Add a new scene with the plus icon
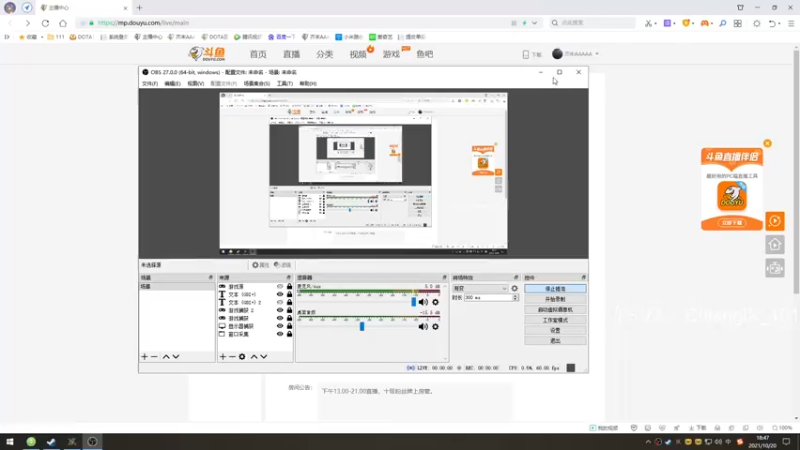Screen dimensions: 800x450 coord(144,357)
